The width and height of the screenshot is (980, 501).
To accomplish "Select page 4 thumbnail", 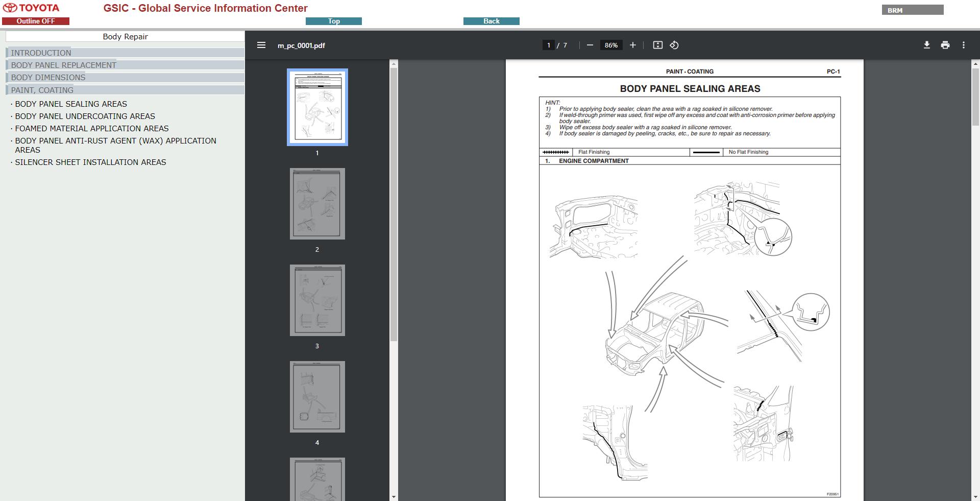I will pos(317,397).
